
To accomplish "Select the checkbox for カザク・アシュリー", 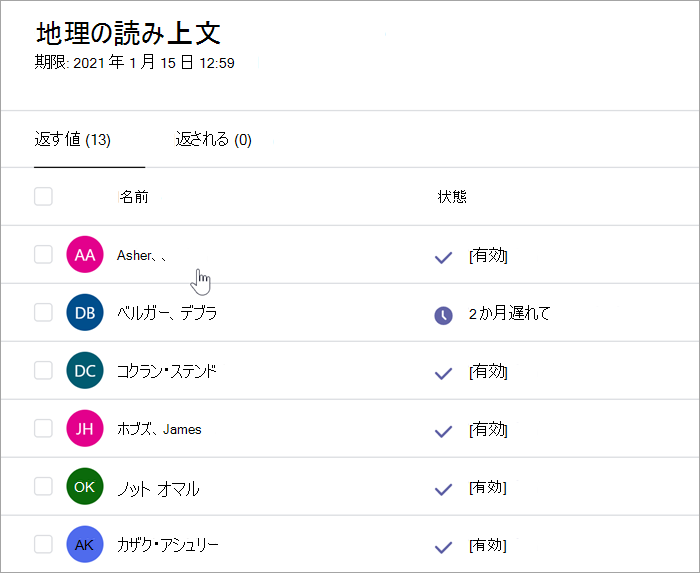I will click(x=43, y=544).
